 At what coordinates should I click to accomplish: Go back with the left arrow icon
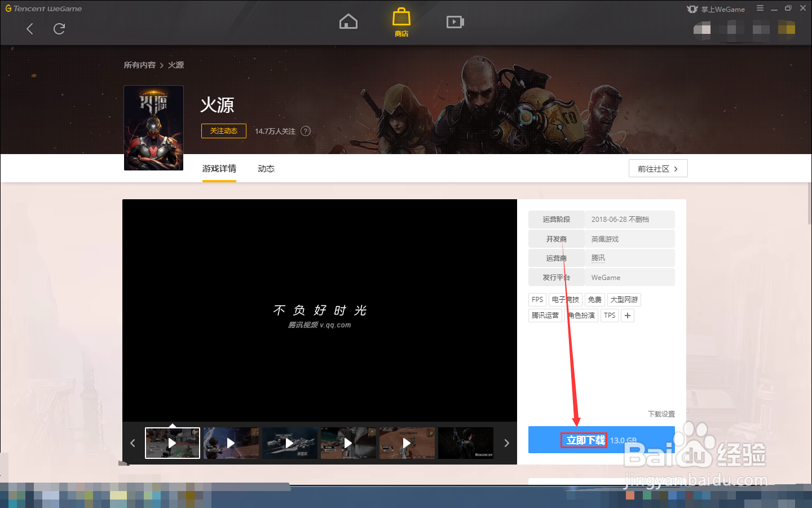(x=30, y=29)
